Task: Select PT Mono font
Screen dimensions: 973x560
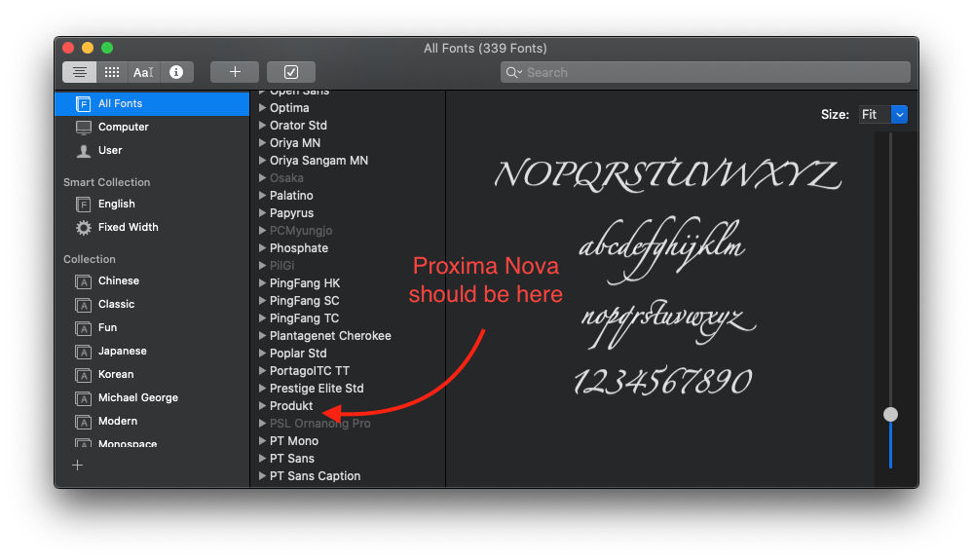Action: (293, 441)
